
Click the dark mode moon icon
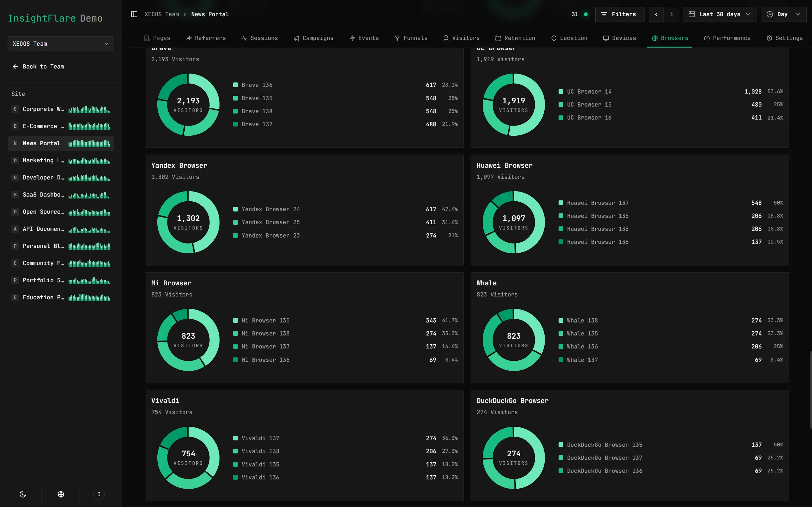23,494
